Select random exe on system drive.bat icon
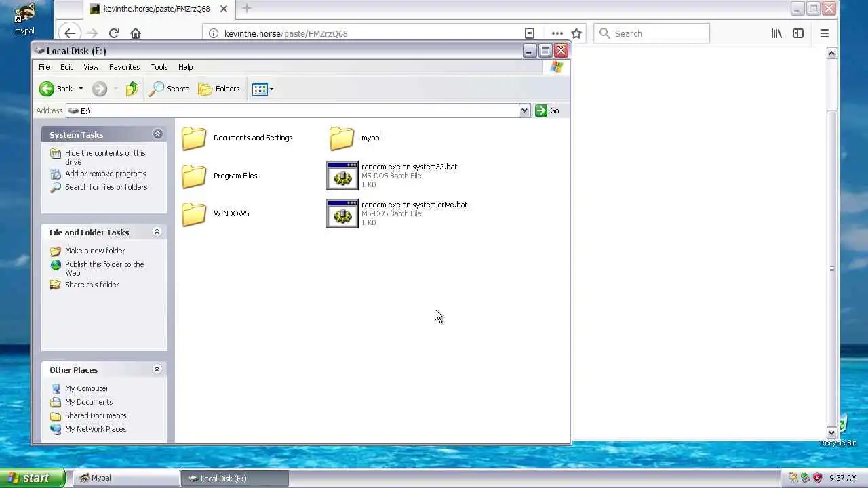 [342, 213]
